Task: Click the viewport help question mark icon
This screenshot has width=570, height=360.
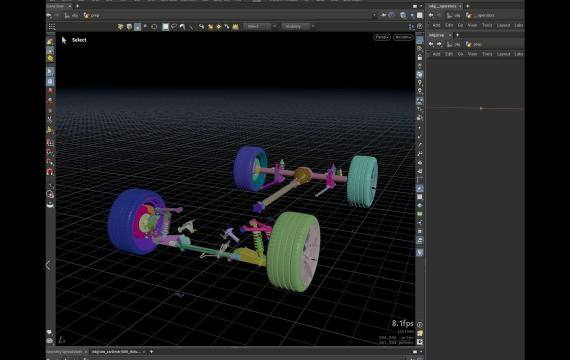Action: [x=420, y=27]
